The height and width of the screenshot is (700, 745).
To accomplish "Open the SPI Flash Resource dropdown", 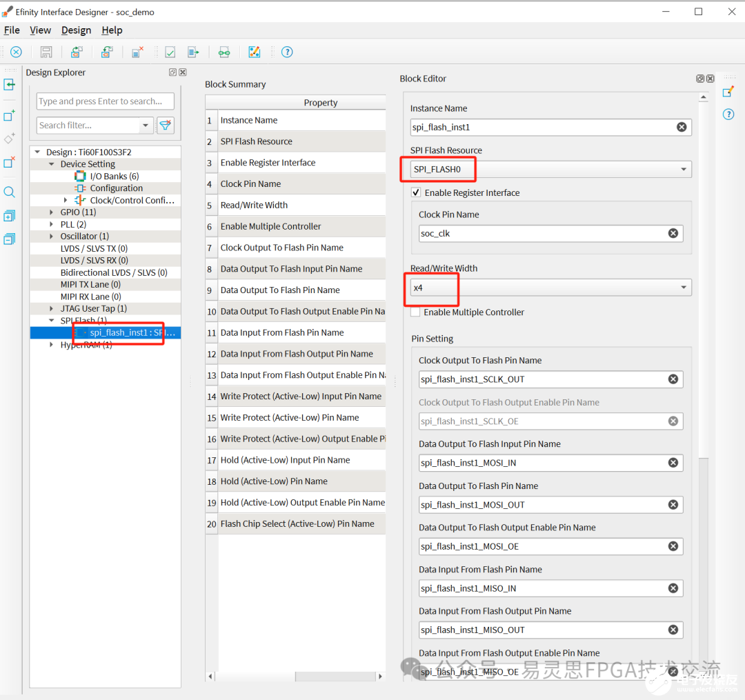I will (x=684, y=170).
